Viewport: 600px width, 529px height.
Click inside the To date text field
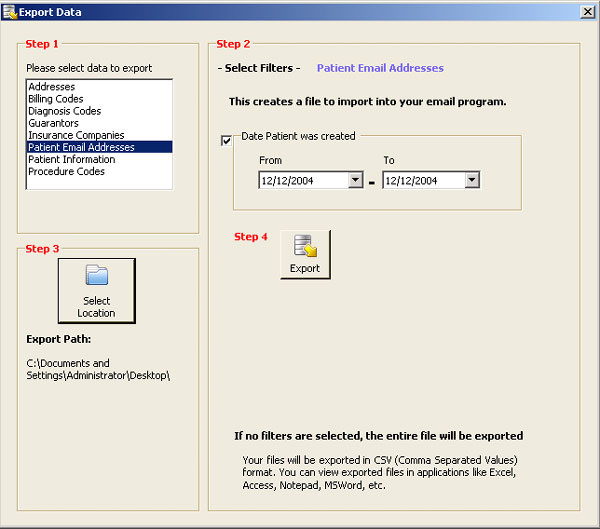pos(422,180)
